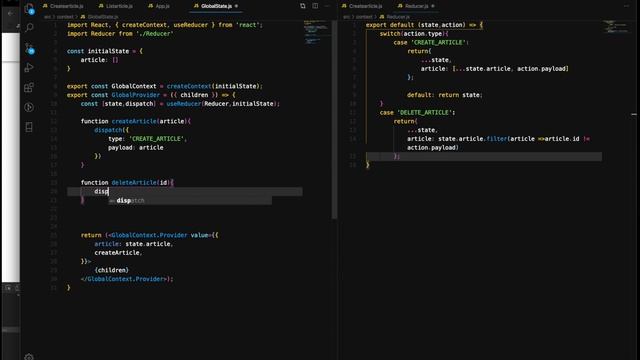Click the back arrow in the left window

tap(11, 13)
